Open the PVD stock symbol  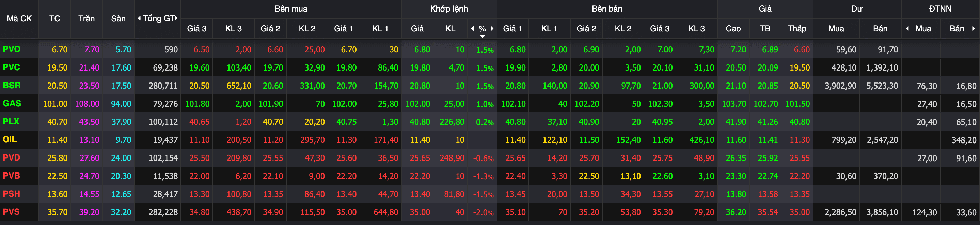pos(12,157)
